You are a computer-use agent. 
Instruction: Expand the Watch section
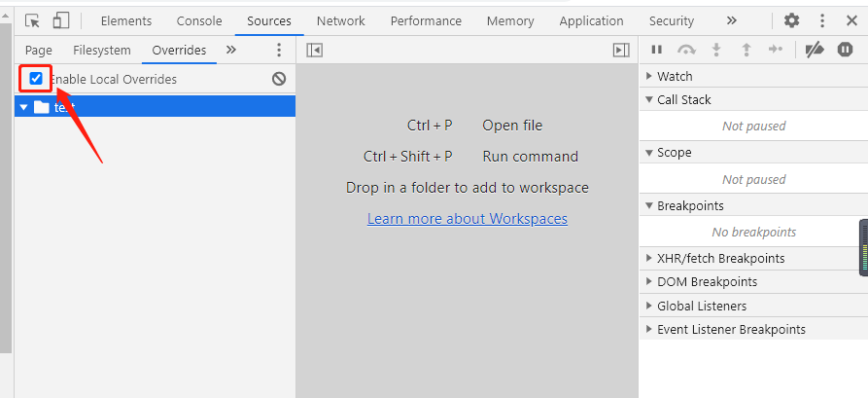click(649, 76)
